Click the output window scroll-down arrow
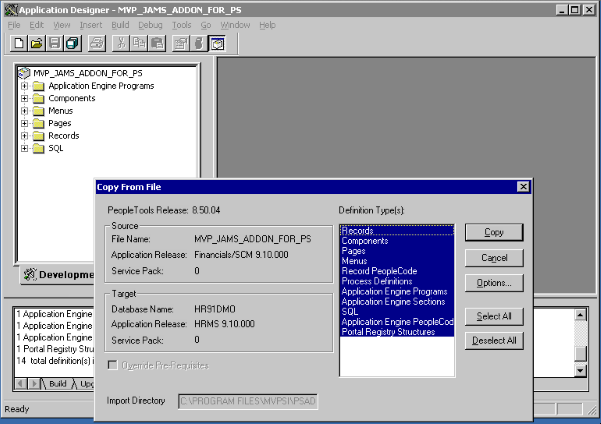This screenshot has width=601, height=424. point(580,370)
